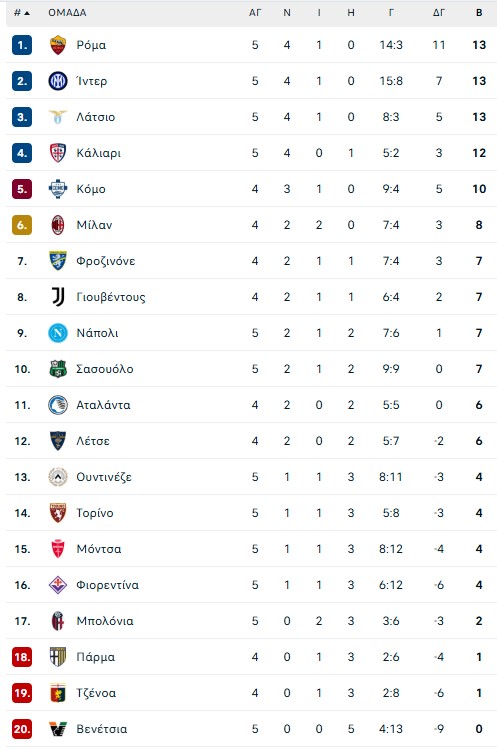Screen dimensions: 497x750
Task: Open the Κόμο team link
Action: 91,189
